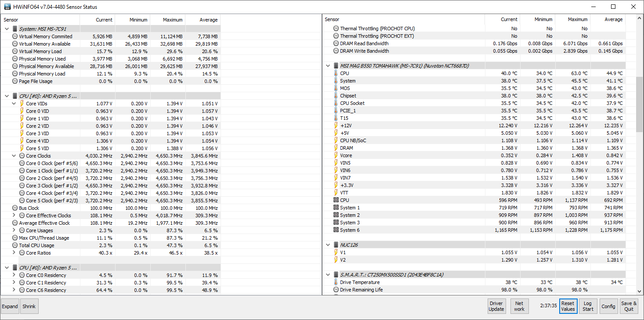Click the thermometer icon beside PCIE_1

pyautogui.click(x=336, y=111)
